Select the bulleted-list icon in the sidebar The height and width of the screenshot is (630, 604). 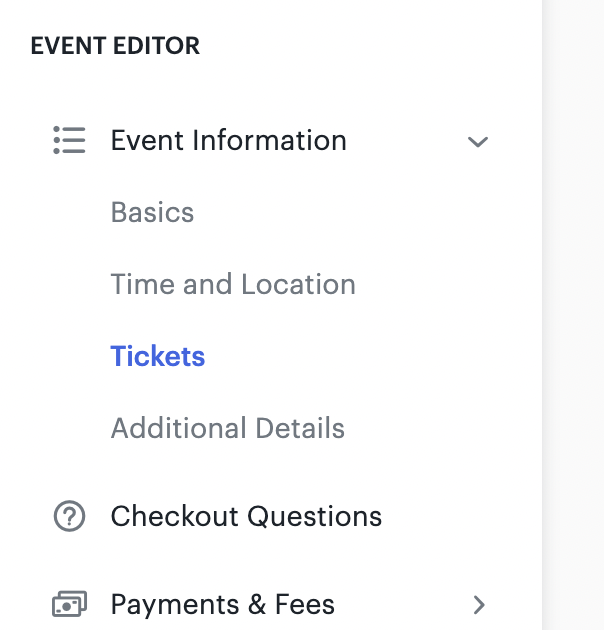[69, 140]
